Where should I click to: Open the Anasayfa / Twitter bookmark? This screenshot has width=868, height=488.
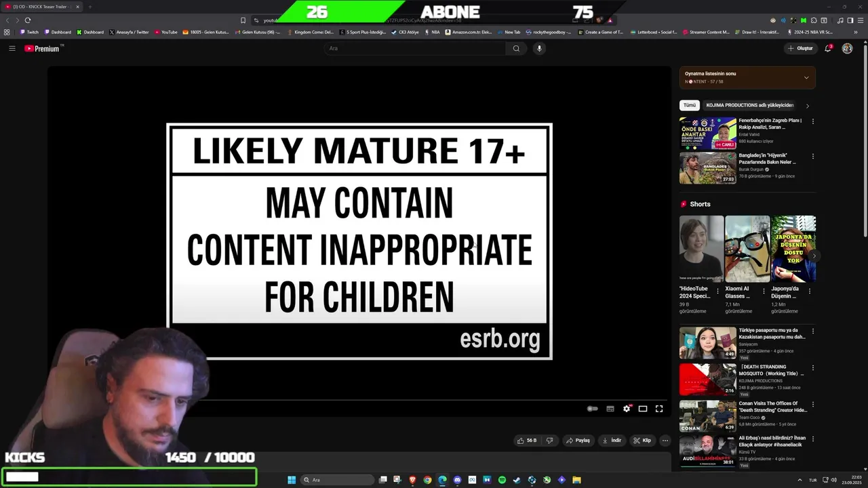(129, 32)
